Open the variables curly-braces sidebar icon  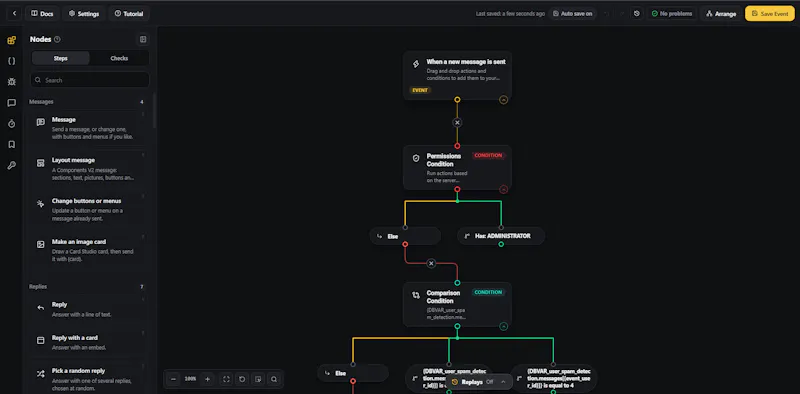pyautogui.click(x=11, y=61)
